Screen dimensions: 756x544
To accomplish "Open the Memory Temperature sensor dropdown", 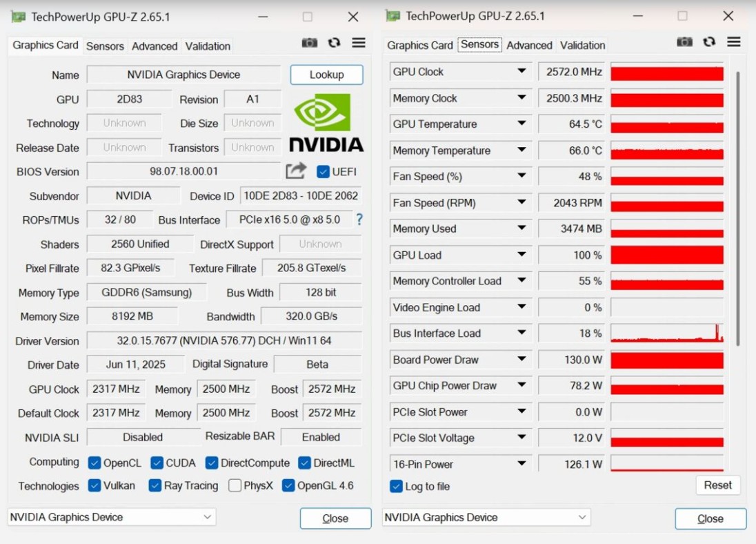I will click(x=521, y=150).
